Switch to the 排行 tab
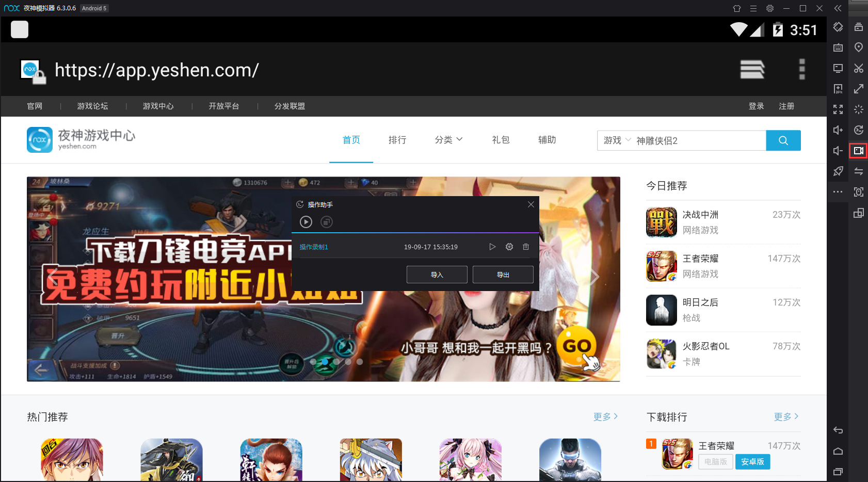Screen dimensions: 868x482 (x=397, y=140)
